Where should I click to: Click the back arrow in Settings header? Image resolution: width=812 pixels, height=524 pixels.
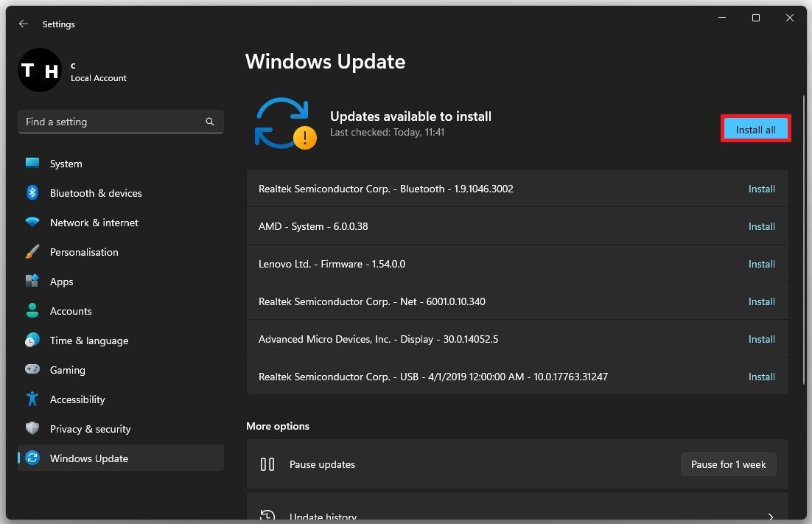24,24
